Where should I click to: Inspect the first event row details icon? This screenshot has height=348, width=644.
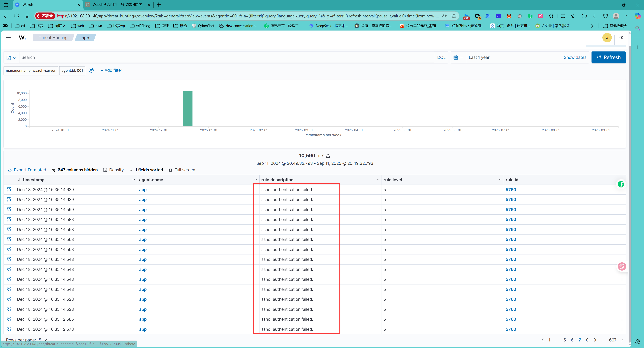[x=9, y=190]
